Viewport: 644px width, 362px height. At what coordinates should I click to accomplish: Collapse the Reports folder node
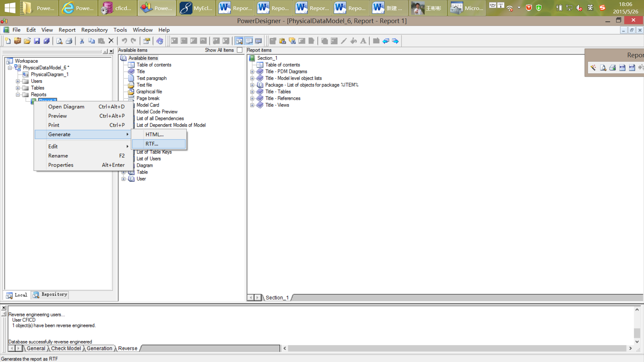[x=18, y=95]
